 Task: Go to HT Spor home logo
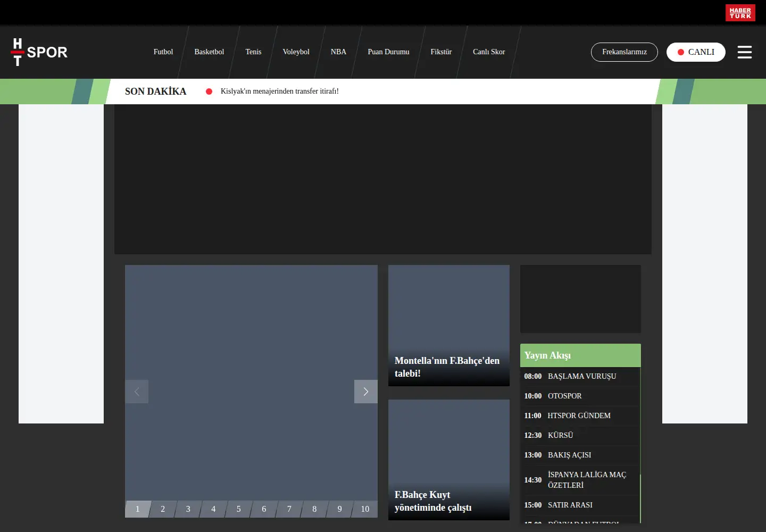point(39,52)
